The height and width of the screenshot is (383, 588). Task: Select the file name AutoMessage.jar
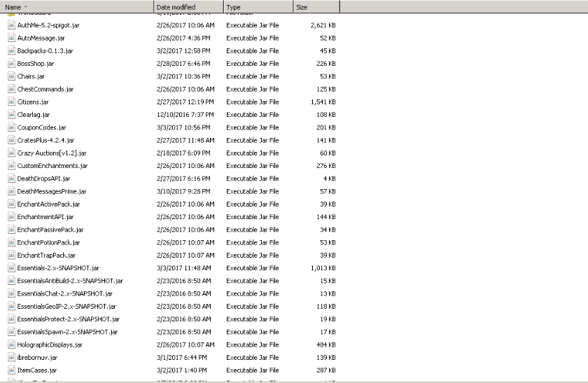[41, 38]
